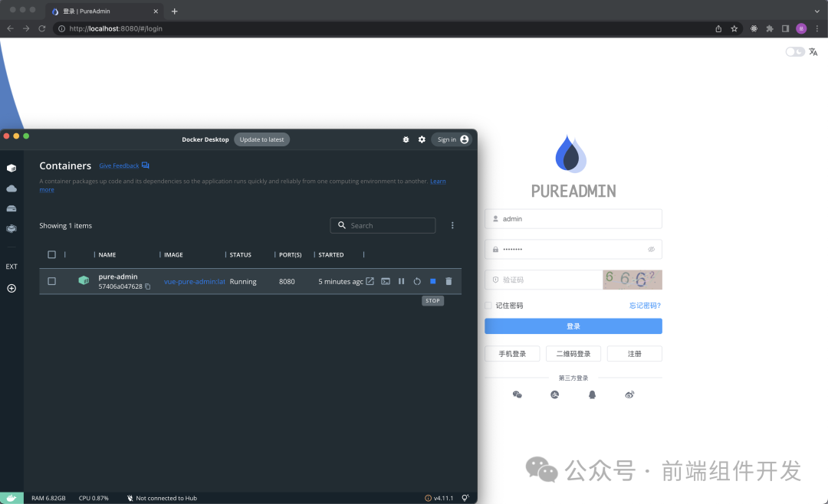Viewport: 828px width, 504px height.
Task: Click the Update to latest button
Action: (x=261, y=139)
